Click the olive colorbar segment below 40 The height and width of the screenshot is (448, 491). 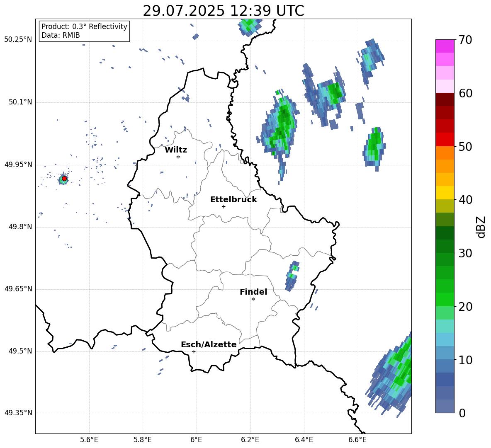point(445,206)
